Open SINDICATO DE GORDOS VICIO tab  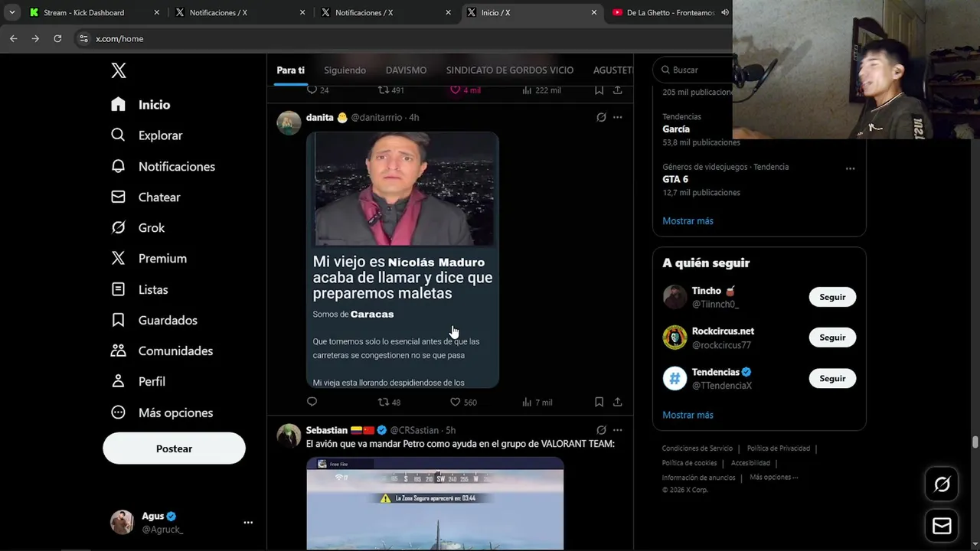[x=510, y=70]
